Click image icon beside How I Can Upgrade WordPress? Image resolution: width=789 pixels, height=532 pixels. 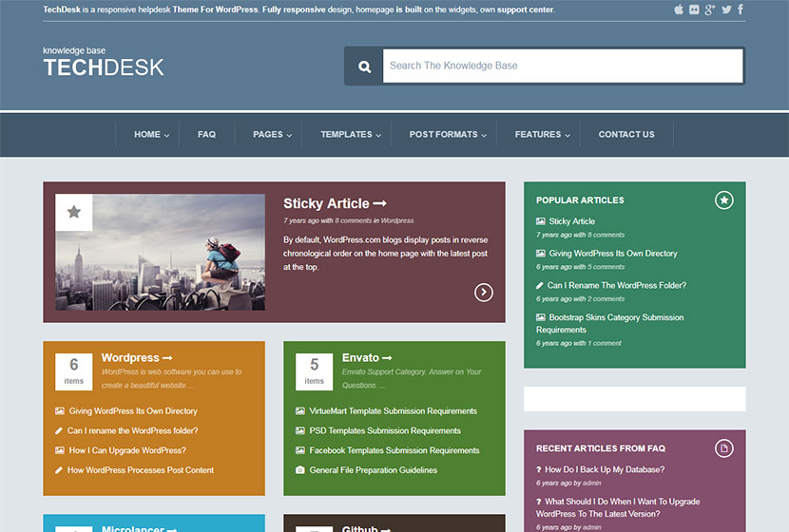60,450
